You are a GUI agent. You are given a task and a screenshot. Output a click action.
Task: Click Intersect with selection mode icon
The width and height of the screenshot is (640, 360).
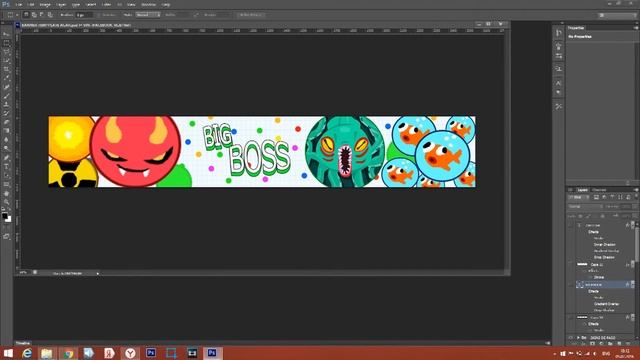50,15
